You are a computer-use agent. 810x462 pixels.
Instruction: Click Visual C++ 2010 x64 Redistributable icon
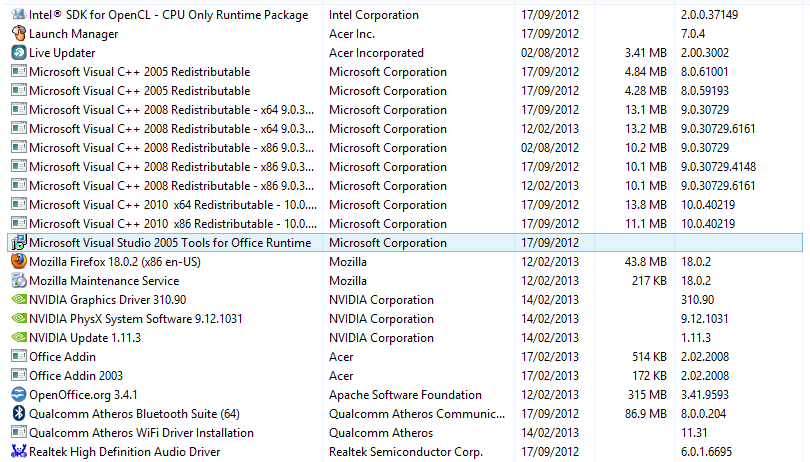tap(19, 204)
